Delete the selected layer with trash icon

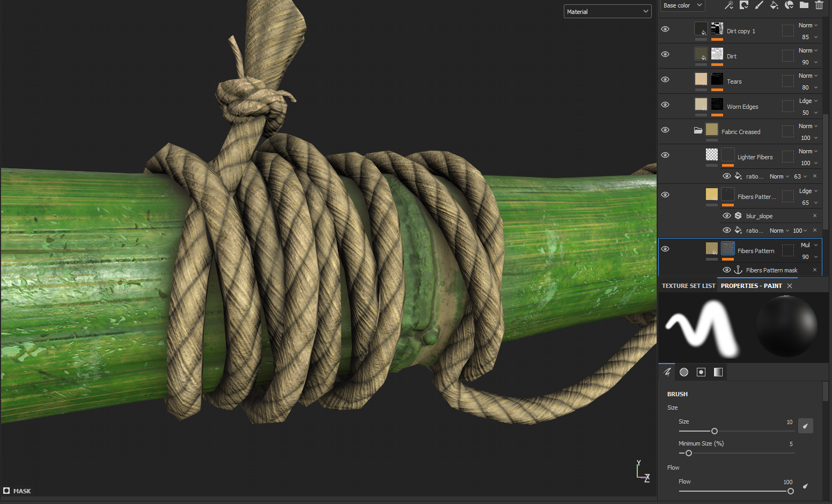pos(819,5)
